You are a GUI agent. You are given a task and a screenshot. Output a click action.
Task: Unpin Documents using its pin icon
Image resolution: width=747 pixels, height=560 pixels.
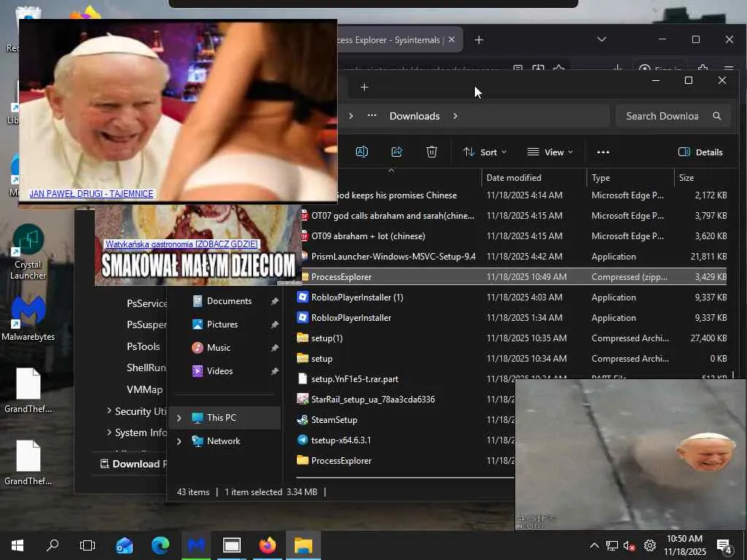[274, 301]
